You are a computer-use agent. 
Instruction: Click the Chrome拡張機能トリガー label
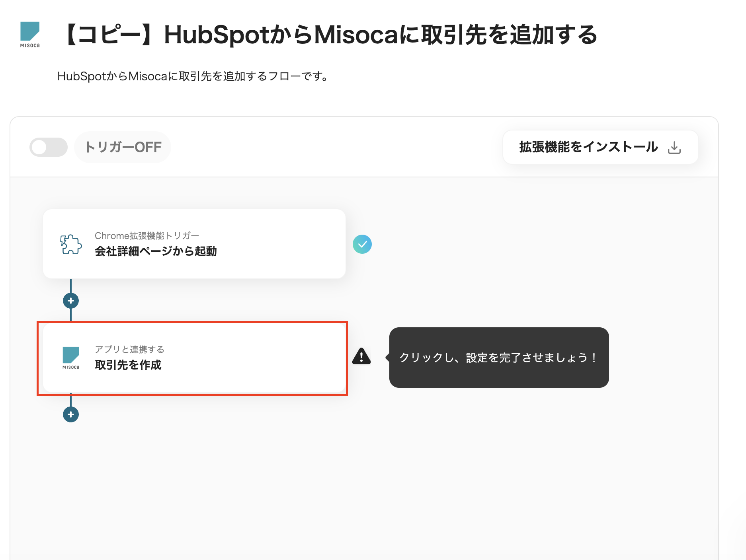coord(147,236)
